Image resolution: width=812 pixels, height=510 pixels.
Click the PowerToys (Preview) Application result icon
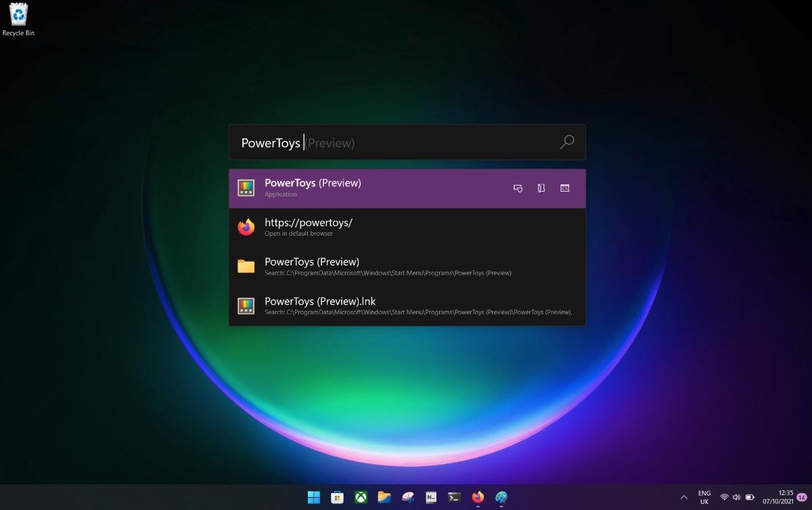246,188
